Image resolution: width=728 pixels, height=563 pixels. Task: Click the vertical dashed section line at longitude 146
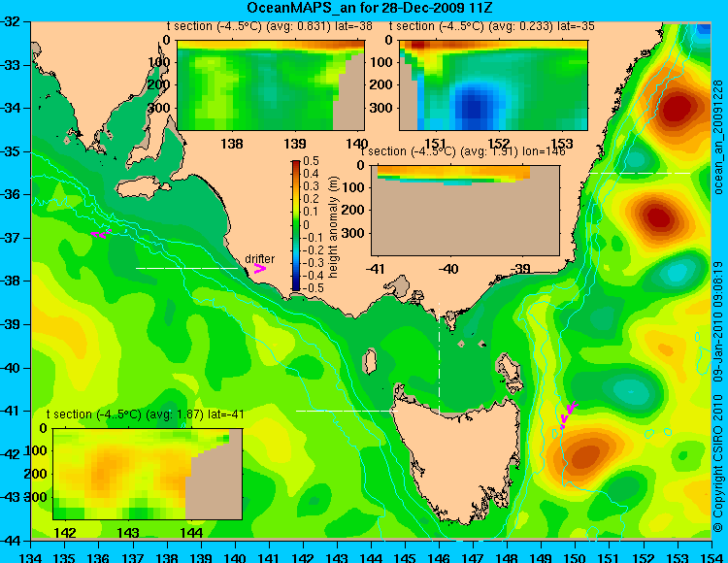click(x=439, y=358)
